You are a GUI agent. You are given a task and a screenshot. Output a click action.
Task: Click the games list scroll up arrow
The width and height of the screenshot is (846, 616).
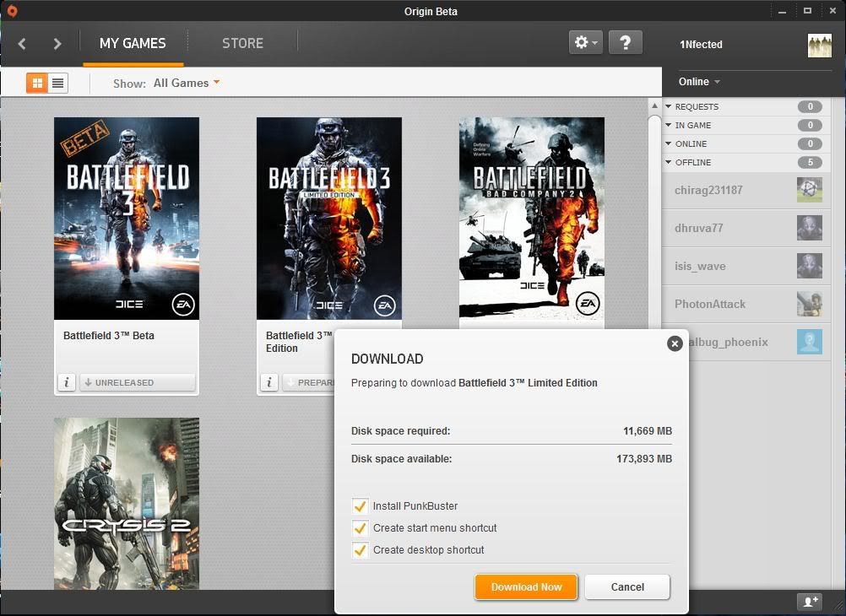[654, 105]
